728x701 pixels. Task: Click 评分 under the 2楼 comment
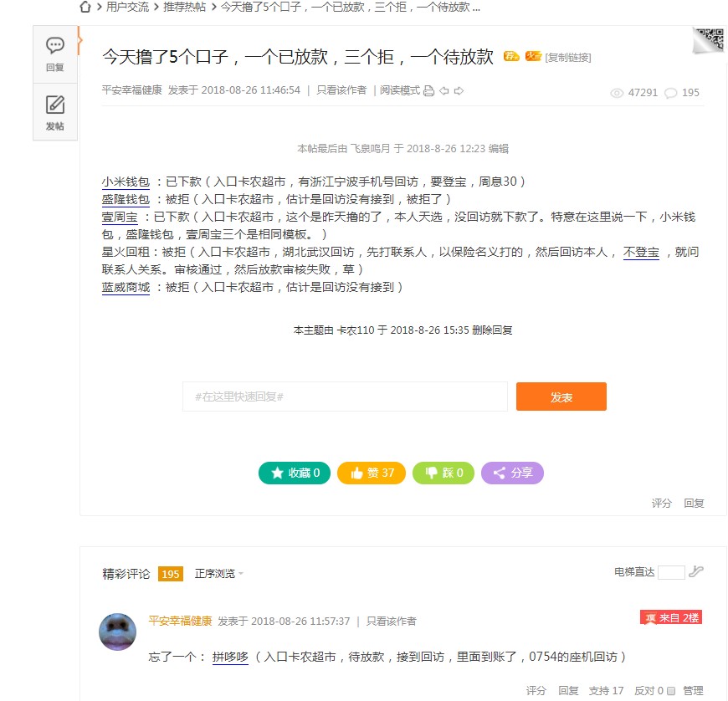(x=536, y=691)
